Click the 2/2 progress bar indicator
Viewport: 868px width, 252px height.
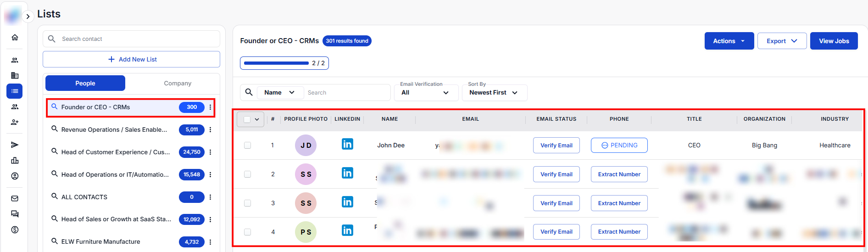point(284,63)
